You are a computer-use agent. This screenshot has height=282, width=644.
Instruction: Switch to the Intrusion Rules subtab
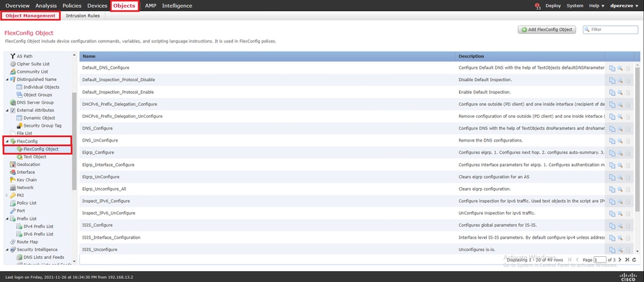tap(83, 15)
